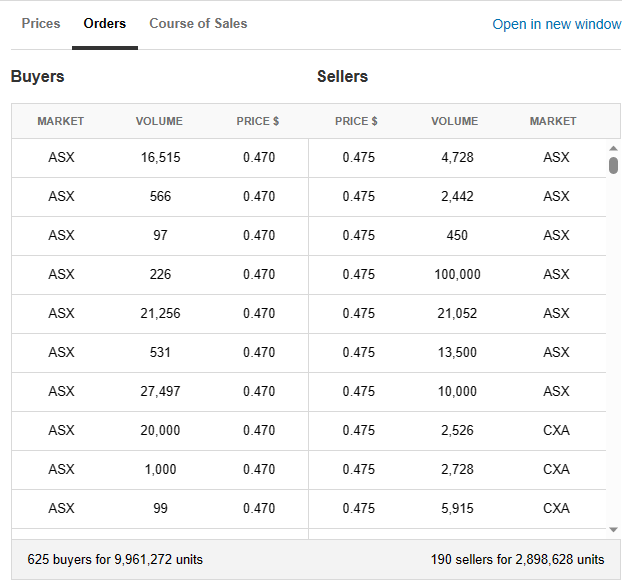
Task: Click the Buyers VOLUME column header
Action: tap(159, 121)
